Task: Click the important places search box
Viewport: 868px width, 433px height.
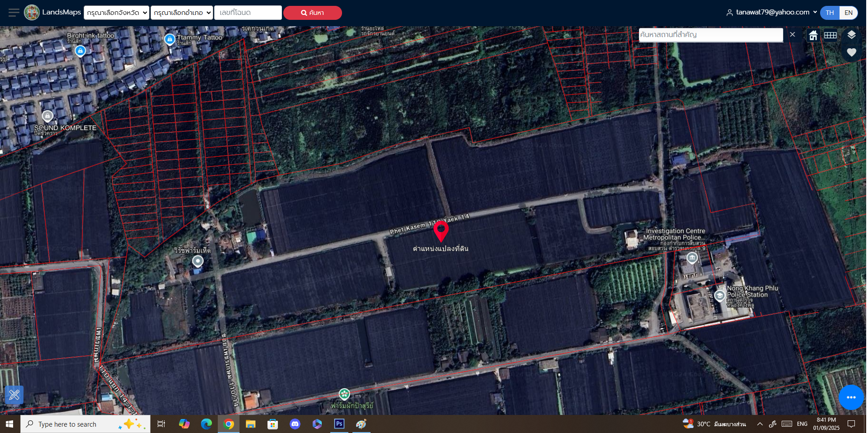Action: 711,35
